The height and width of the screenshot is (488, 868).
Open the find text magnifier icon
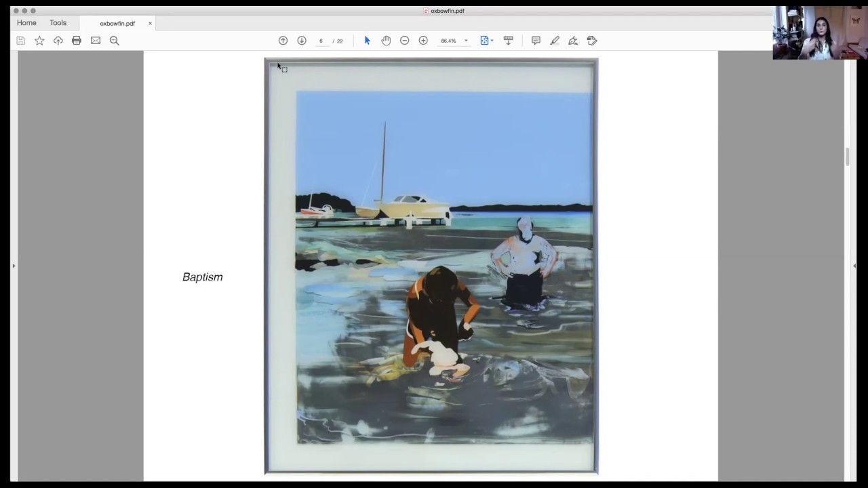[x=115, y=41]
